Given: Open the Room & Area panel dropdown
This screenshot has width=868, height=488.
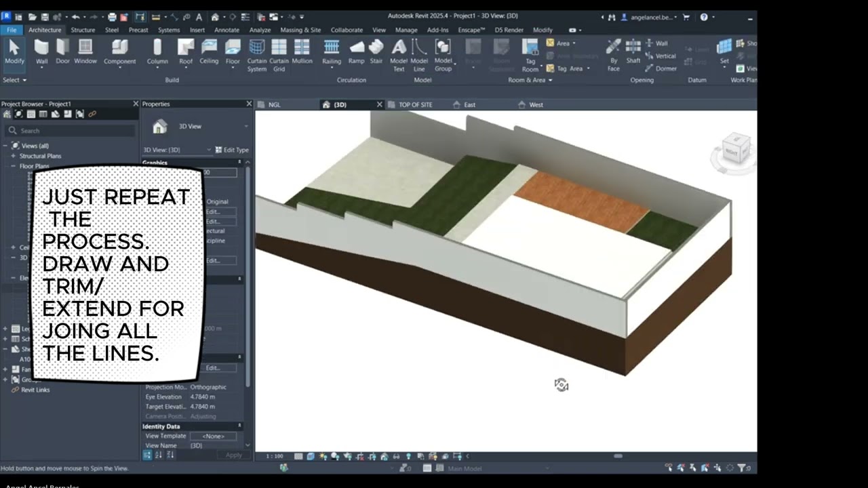Looking at the screenshot, I should pyautogui.click(x=530, y=80).
